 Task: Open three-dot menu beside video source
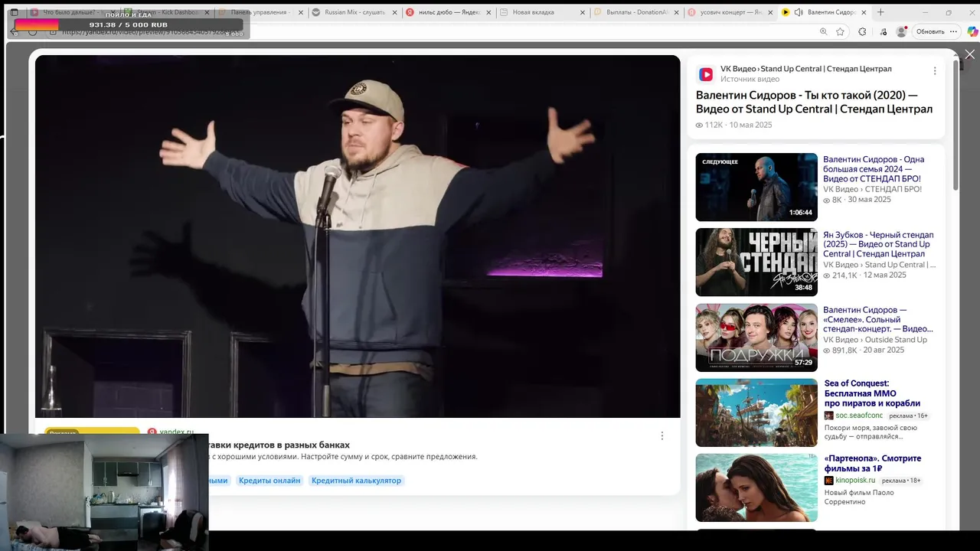[934, 71]
